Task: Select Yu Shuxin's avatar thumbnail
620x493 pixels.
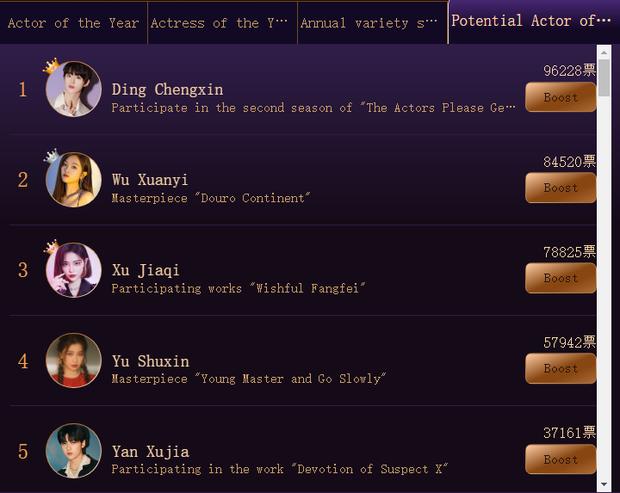Action: [73, 361]
